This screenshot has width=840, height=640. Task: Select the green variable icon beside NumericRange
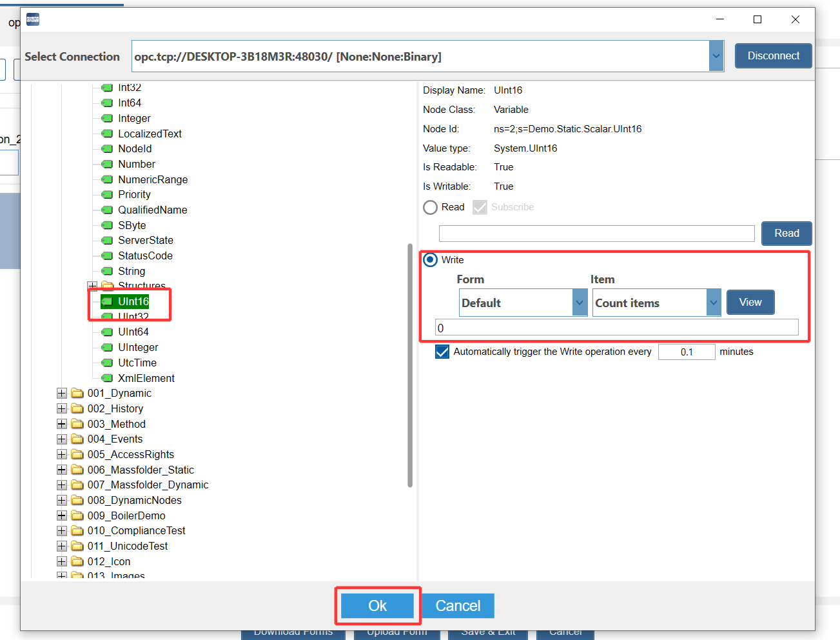point(107,179)
